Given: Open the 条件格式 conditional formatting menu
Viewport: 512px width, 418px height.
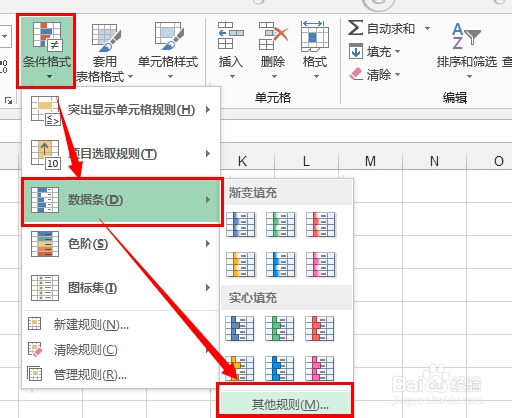Looking at the screenshot, I should (46, 51).
